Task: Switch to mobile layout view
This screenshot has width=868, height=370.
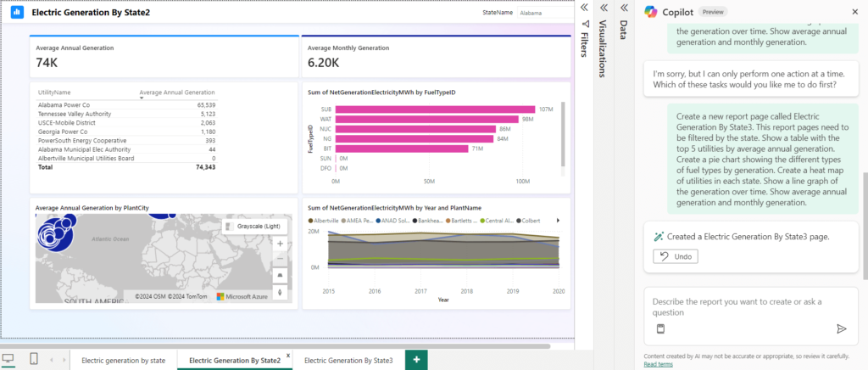Action: [x=33, y=360]
